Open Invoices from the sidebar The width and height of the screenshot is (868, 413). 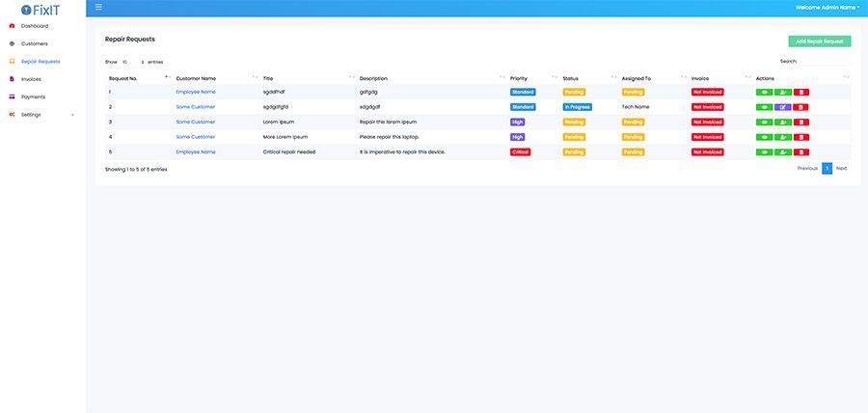pyautogui.click(x=31, y=79)
